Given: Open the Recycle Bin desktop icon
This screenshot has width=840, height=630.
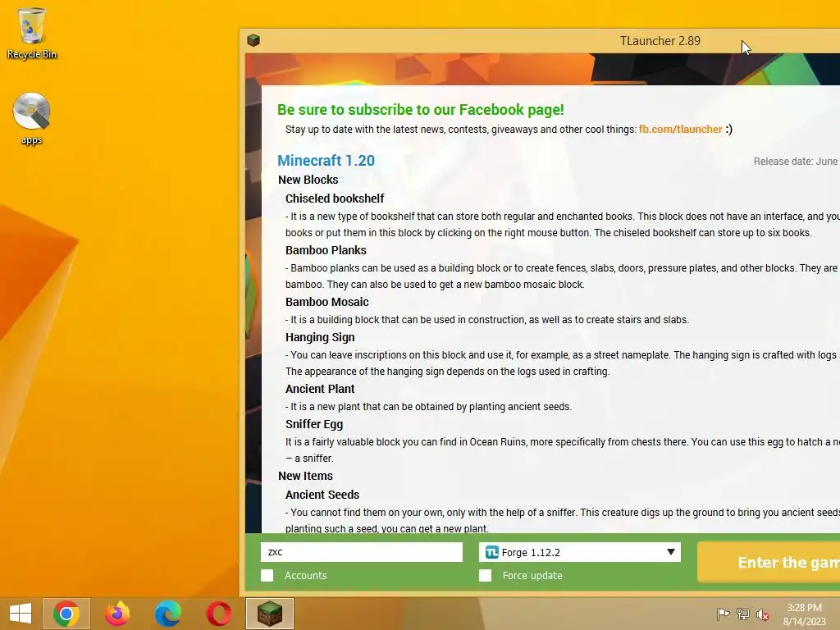Looking at the screenshot, I should click(x=32, y=33).
